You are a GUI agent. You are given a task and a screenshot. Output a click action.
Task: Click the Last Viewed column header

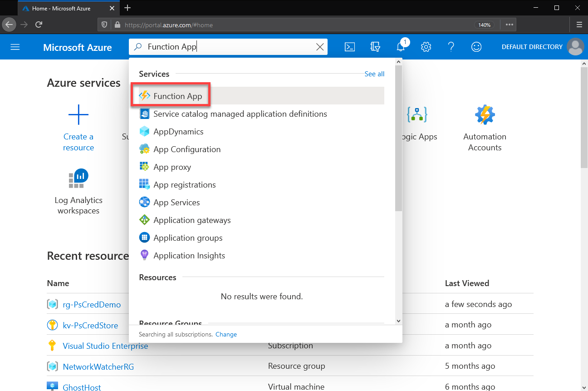tap(467, 283)
